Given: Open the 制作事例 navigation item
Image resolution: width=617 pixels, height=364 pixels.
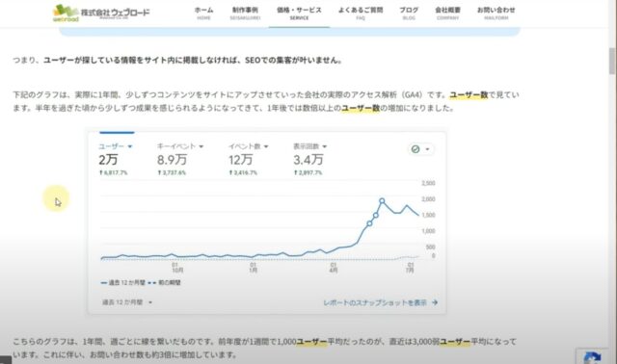Looking at the screenshot, I should point(245,13).
